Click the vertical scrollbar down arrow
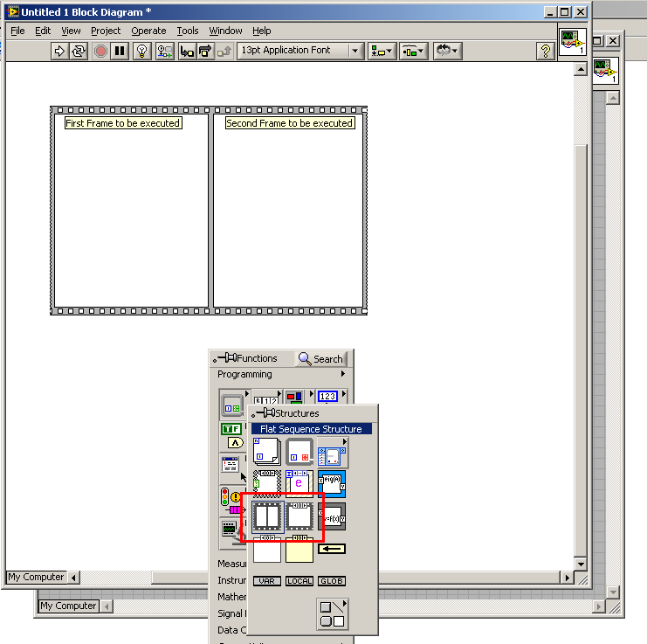The width and height of the screenshot is (647, 644). (581, 564)
